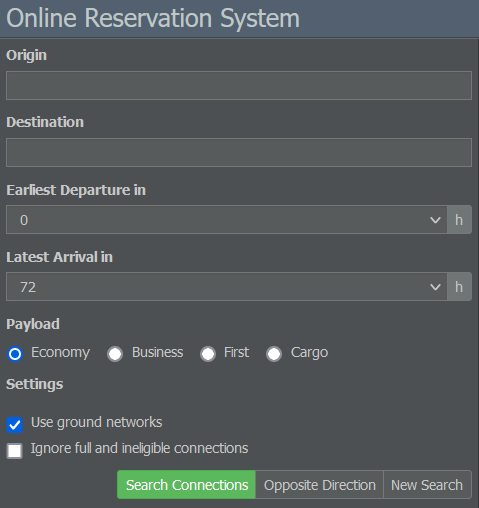Start a New Search

(427, 485)
